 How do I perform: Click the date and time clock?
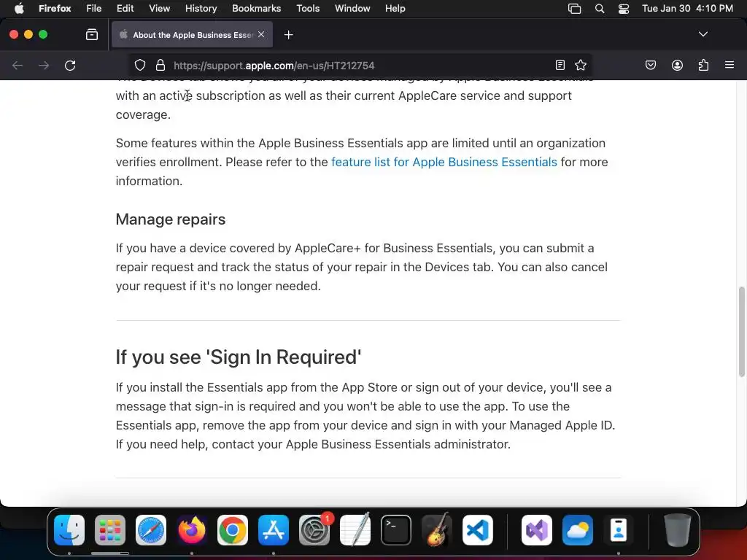(687, 8)
